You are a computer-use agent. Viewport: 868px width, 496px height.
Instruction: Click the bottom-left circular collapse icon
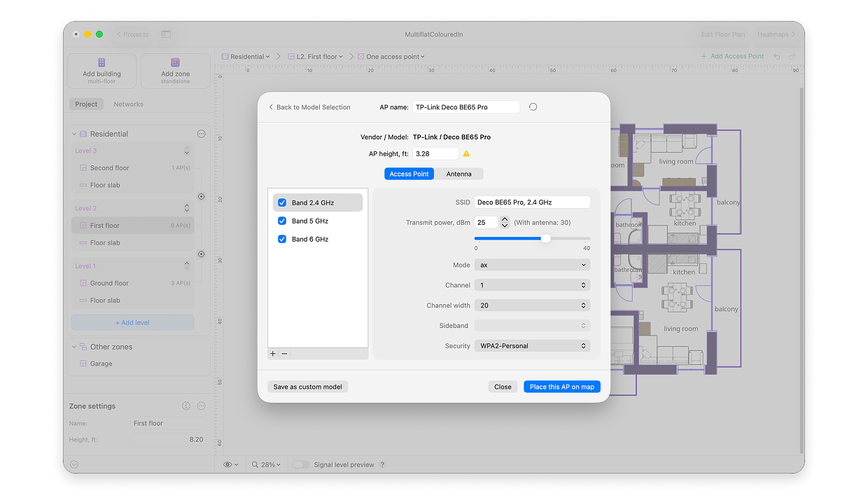point(74,464)
